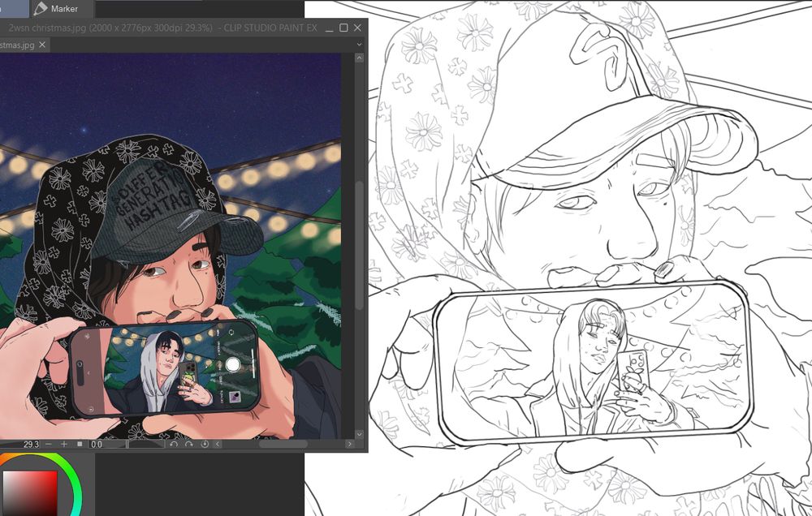Viewport: 812px width, 516px height.
Task: Click the vertical scrollbar down arrow
Action: tap(359, 434)
